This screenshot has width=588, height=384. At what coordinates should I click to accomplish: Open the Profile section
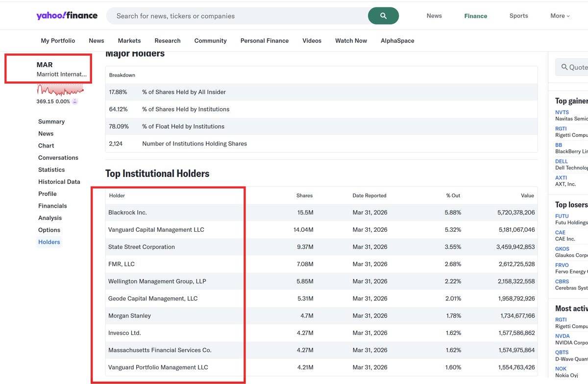click(x=48, y=193)
